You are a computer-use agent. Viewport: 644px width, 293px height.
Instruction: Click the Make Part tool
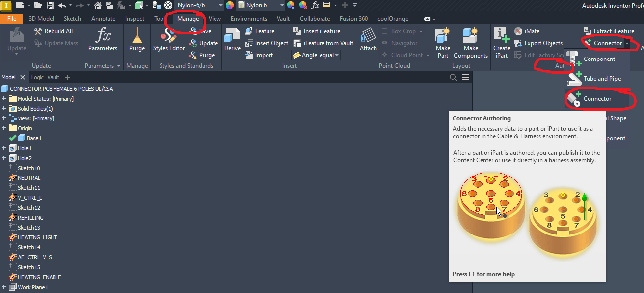click(x=443, y=43)
